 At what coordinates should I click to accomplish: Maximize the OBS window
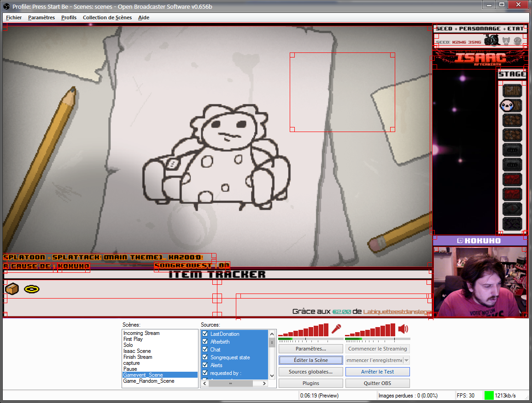[x=502, y=5]
